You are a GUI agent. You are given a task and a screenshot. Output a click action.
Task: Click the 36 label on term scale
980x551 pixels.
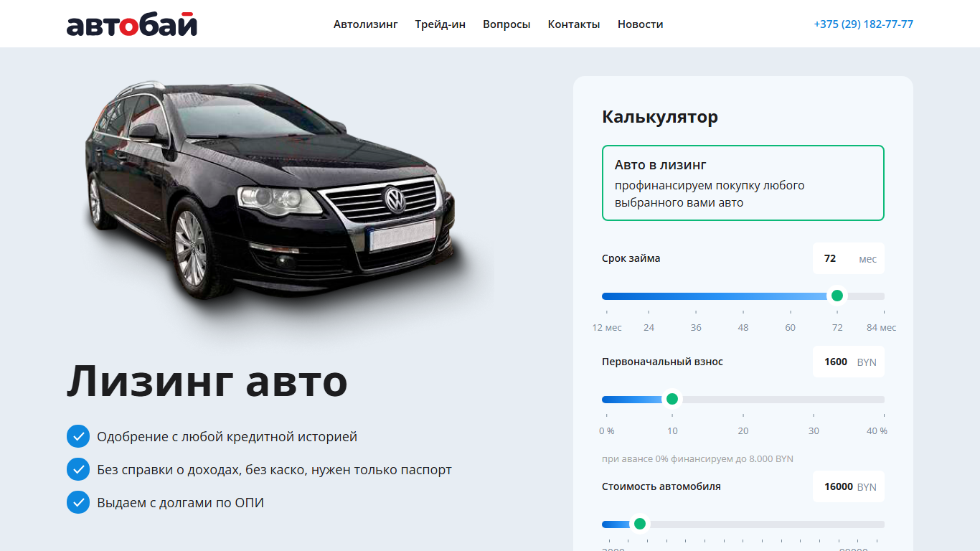coord(696,328)
